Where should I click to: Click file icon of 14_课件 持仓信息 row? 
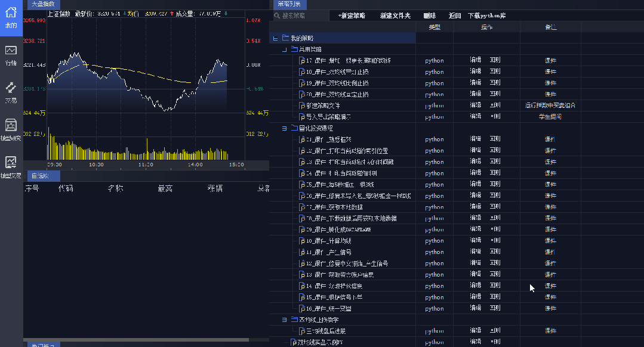pyautogui.click(x=302, y=286)
